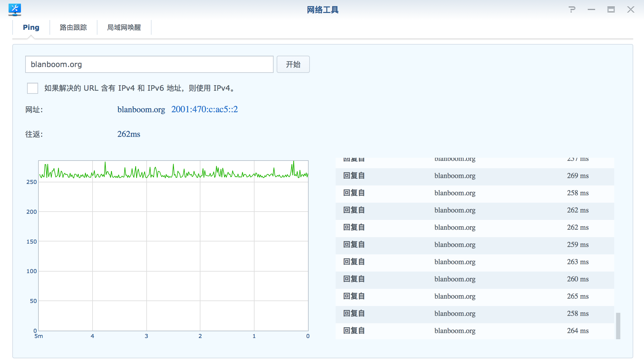The width and height of the screenshot is (644, 362).
Task: Click the blanboom.org resolved hostname text
Action: tap(141, 109)
